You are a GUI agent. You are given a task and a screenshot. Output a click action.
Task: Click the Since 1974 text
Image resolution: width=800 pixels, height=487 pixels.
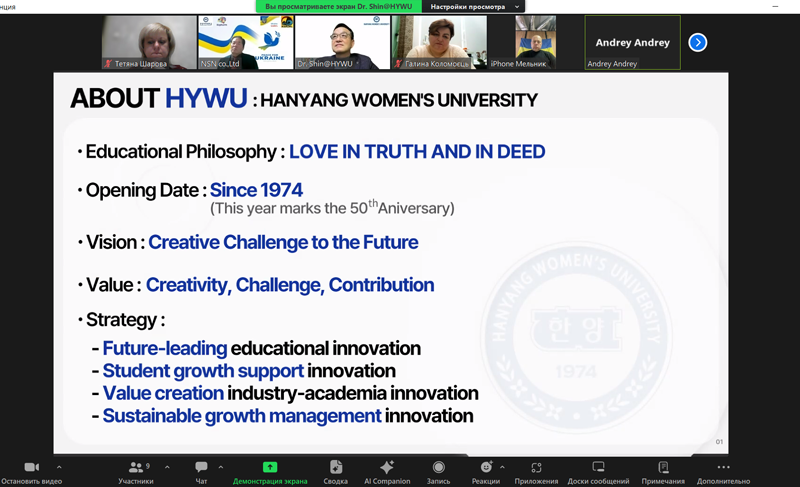click(x=256, y=190)
